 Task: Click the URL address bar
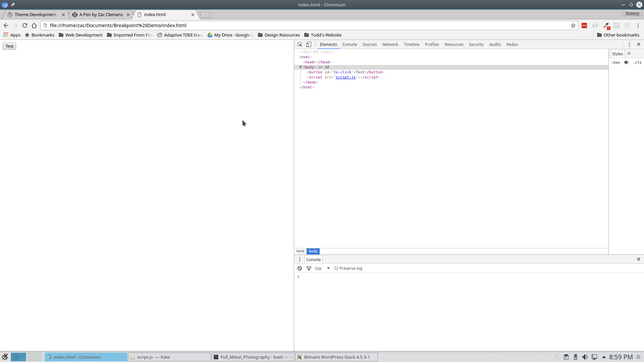click(x=302, y=25)
